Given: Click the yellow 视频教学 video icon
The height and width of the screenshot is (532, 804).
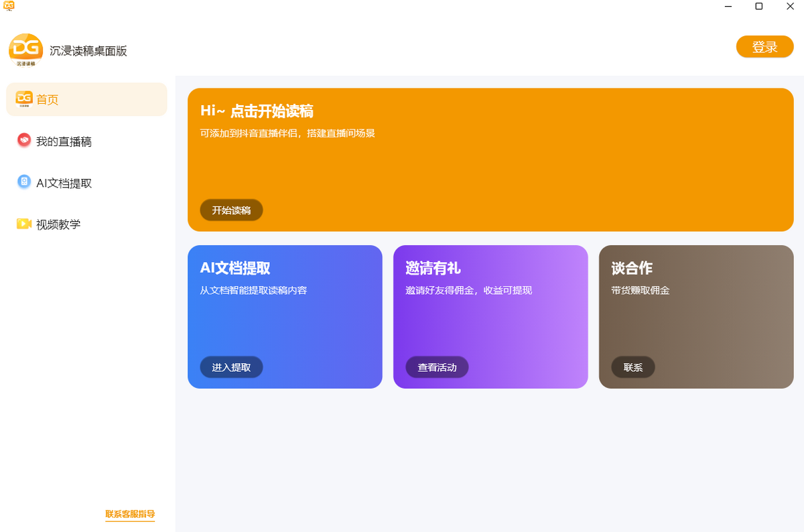Looking at the screenshot, I should click(24, 223).
